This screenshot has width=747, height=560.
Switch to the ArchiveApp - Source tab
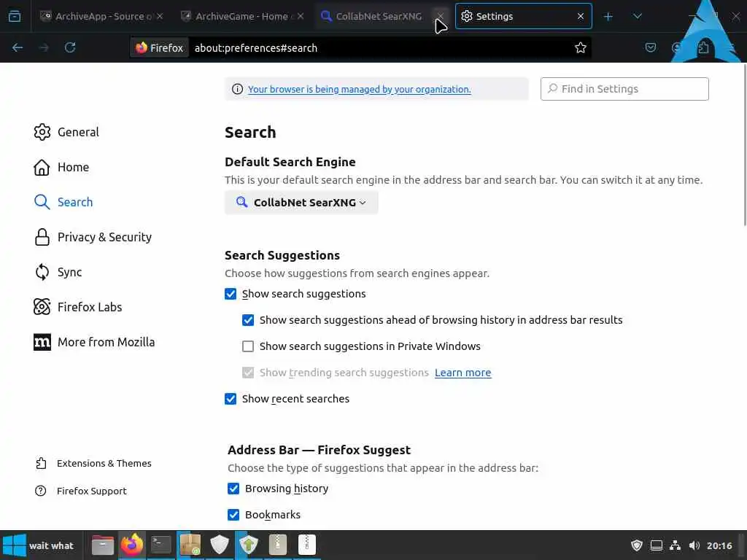point(101,16)
